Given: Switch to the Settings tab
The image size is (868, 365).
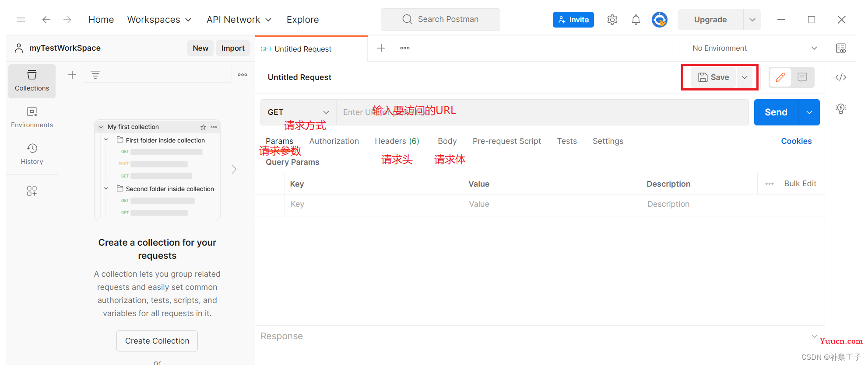Looking at the screenshot, I should pos(608,141).
